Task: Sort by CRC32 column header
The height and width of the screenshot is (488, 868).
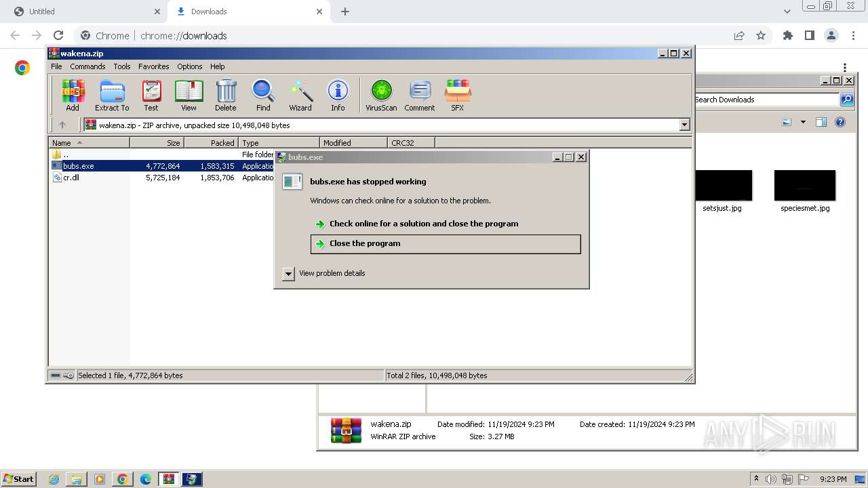Action: click(x=411, y=142)
